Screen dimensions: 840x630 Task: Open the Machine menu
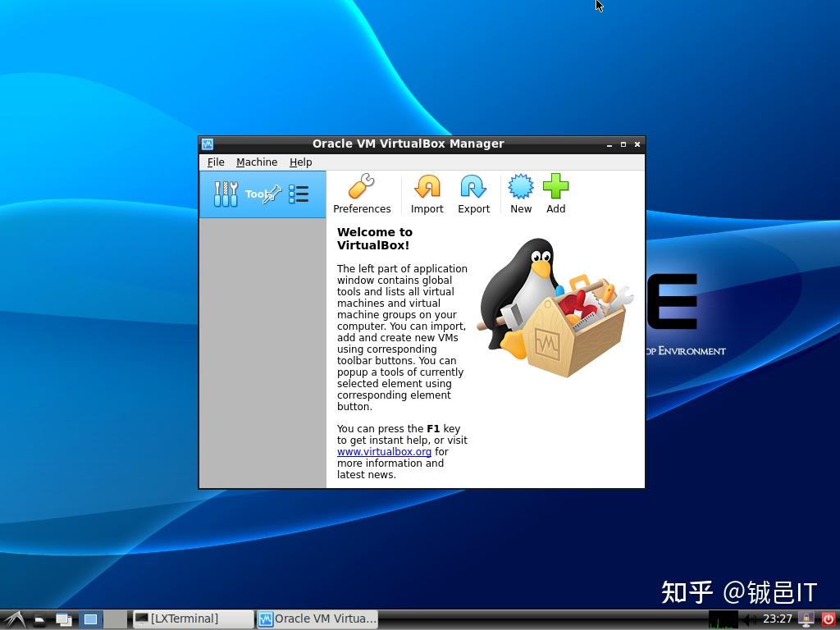pos(257,162)
